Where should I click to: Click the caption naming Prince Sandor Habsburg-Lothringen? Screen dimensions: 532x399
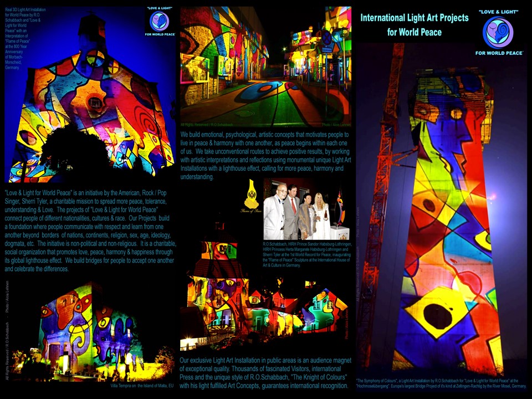pyautogui.click(x=308, y=254)
